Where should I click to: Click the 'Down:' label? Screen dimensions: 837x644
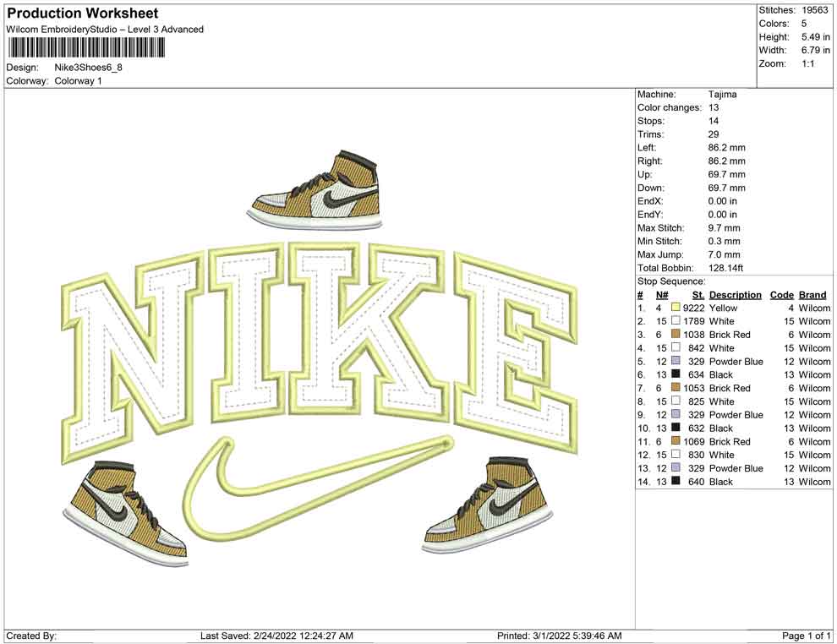(x=651, y=188)
